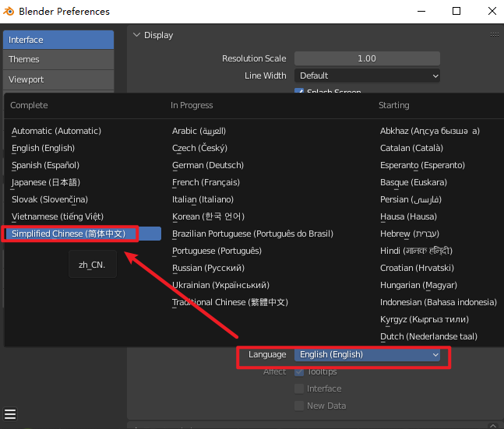The width and height of the screenshot is (504, 429).
Task: Enable the Interface translation checkbox
Action: pos(299,389)
